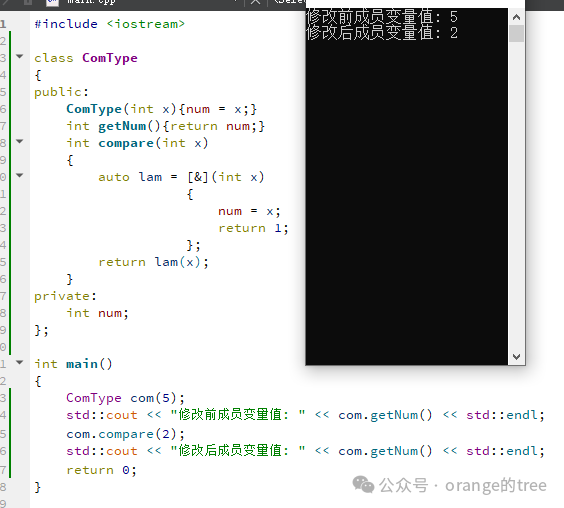Click the 'com.compare(2);' line
The width and height of the screenshot is (564, 508).
click(125, 434)
